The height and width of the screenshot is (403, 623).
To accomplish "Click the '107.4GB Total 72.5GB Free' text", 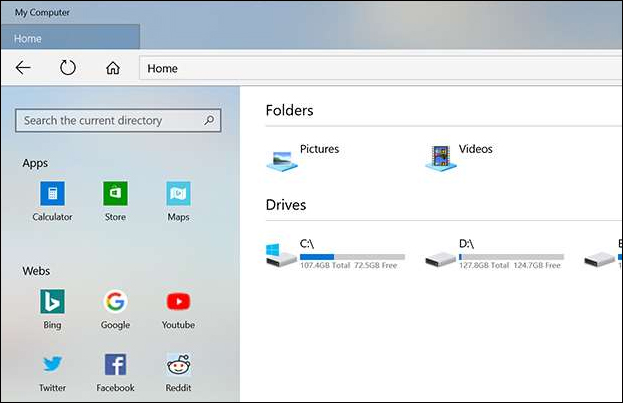I will [x=348, y=265].
